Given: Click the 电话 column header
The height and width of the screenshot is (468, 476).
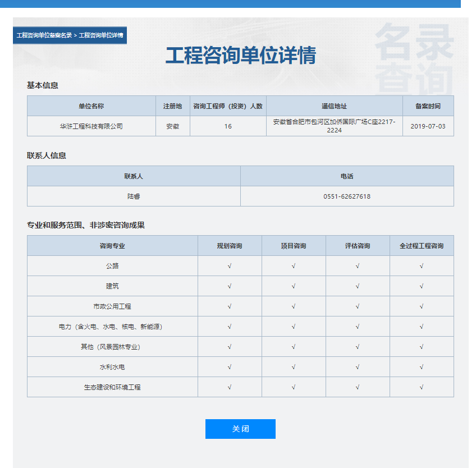Looking at the screenshot, I should coord(347,176).
